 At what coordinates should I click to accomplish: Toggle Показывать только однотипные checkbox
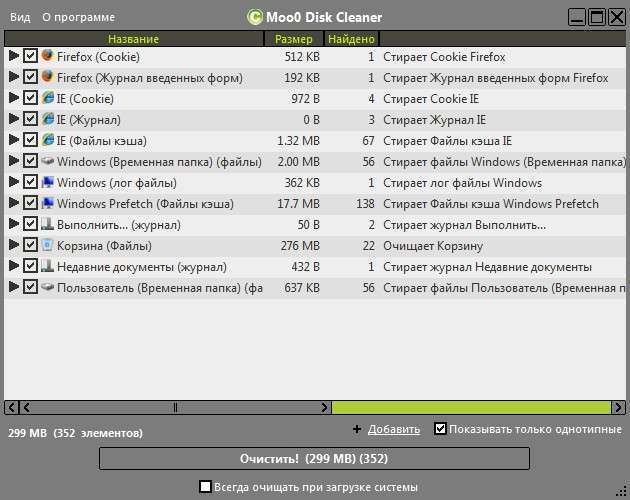tap(440, 429)
